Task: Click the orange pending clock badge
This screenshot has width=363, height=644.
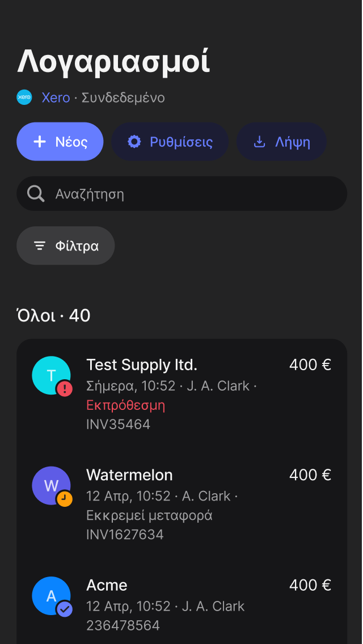Action: [65, 499]
